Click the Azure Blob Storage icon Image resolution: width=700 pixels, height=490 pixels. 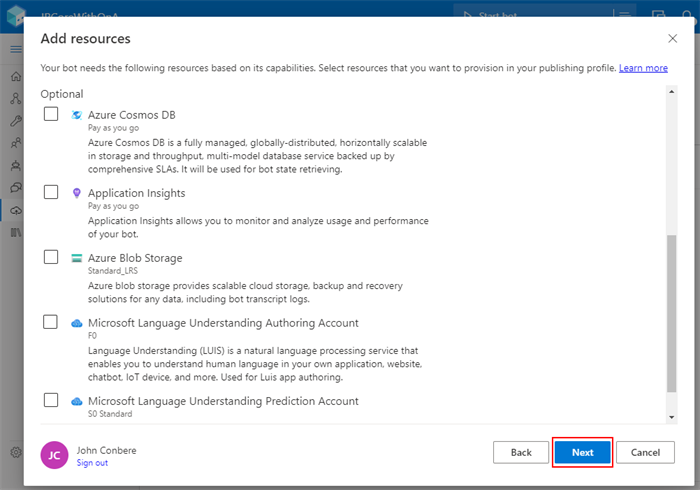pos(77,258)
